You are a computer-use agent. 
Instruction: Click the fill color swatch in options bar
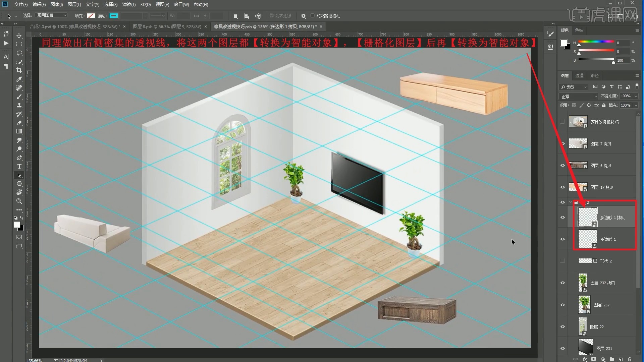pos(91,16)
